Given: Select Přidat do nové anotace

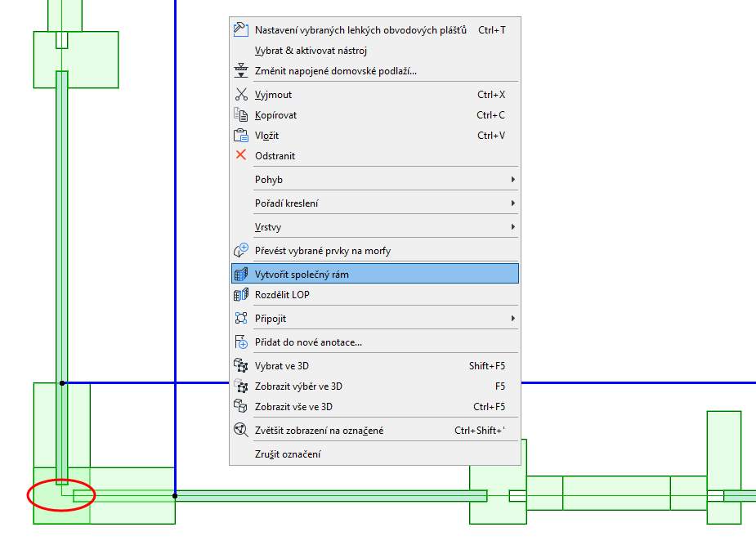Looking at the screenshot, I should click(374, 342).
